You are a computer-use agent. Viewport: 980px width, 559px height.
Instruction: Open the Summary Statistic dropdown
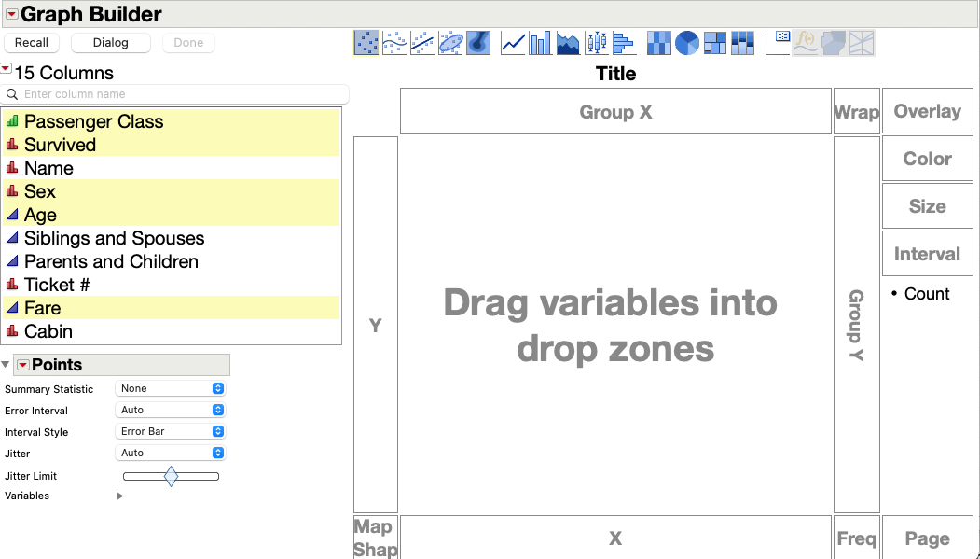click(x=170, y=388)
